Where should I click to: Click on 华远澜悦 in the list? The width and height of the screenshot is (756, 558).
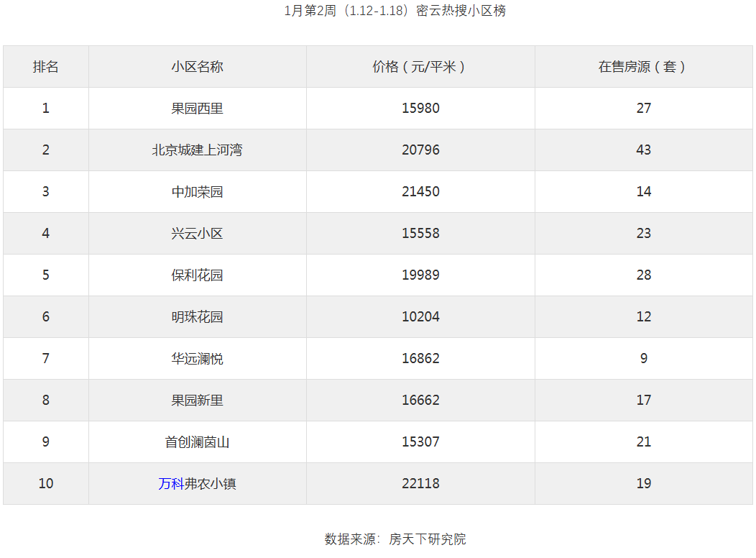click(198, 359)
